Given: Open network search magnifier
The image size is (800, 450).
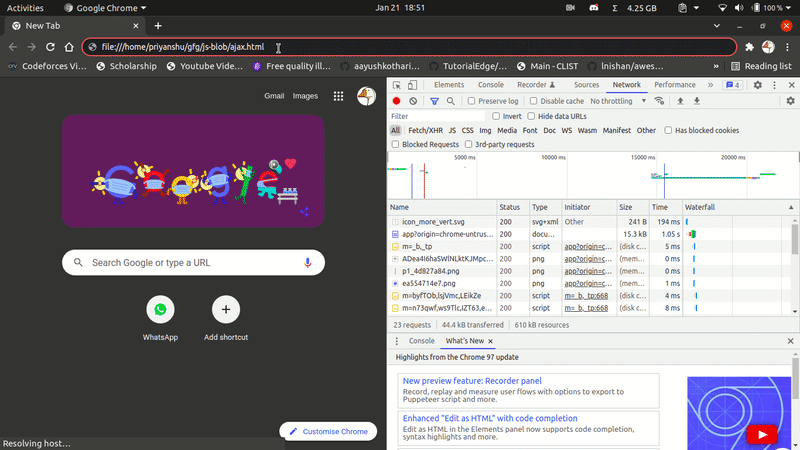Looking at the screenshot, I should (451, 101).
